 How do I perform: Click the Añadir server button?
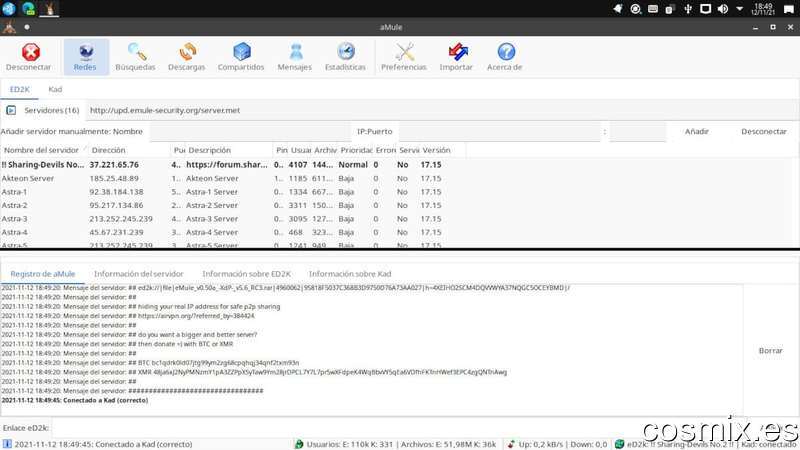coord(696,132)
